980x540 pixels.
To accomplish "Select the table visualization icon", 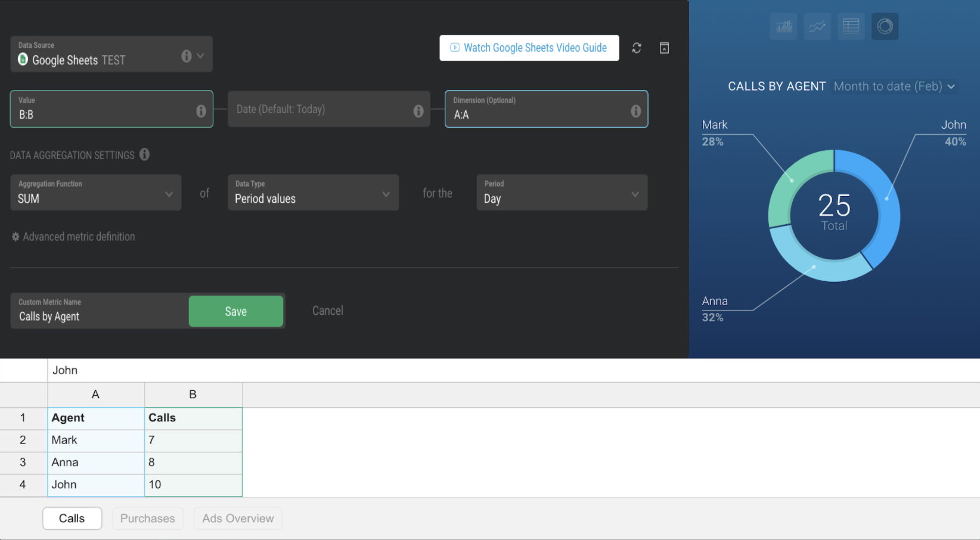I will (x=851, y=26).
